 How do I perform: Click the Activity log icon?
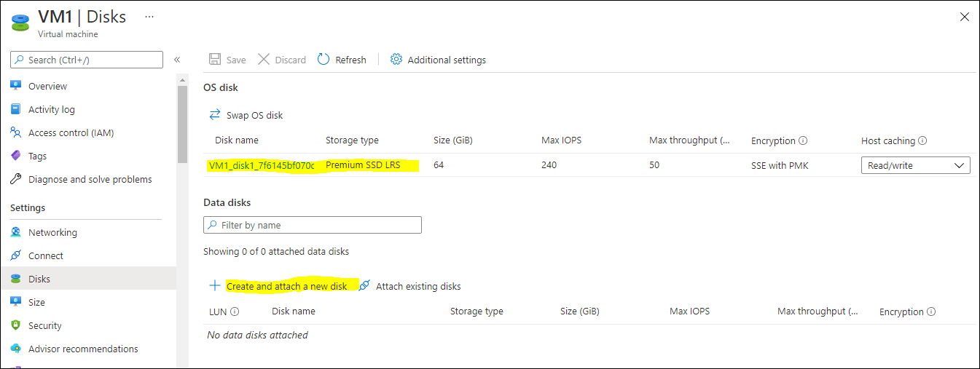point(15,109)
